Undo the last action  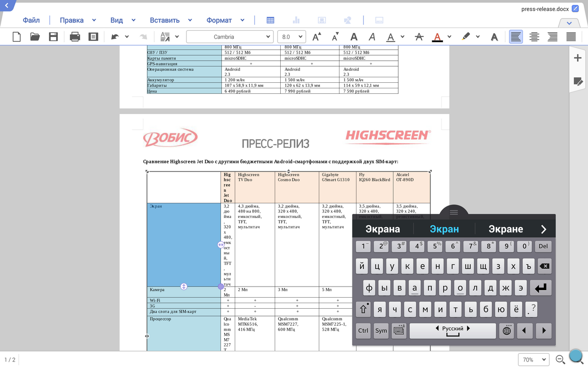pos(115,37)
